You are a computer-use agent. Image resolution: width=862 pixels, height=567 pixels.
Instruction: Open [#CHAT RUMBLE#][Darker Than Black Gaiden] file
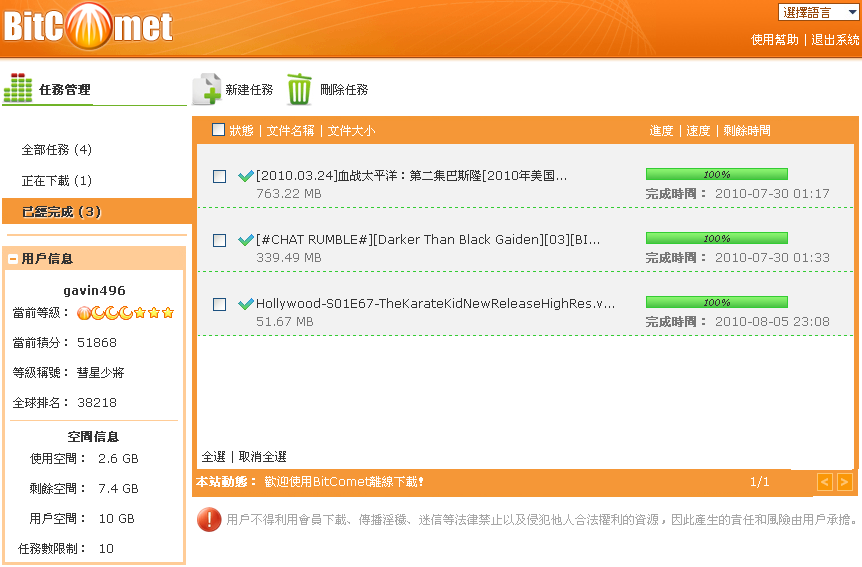(x=428, y=240)
